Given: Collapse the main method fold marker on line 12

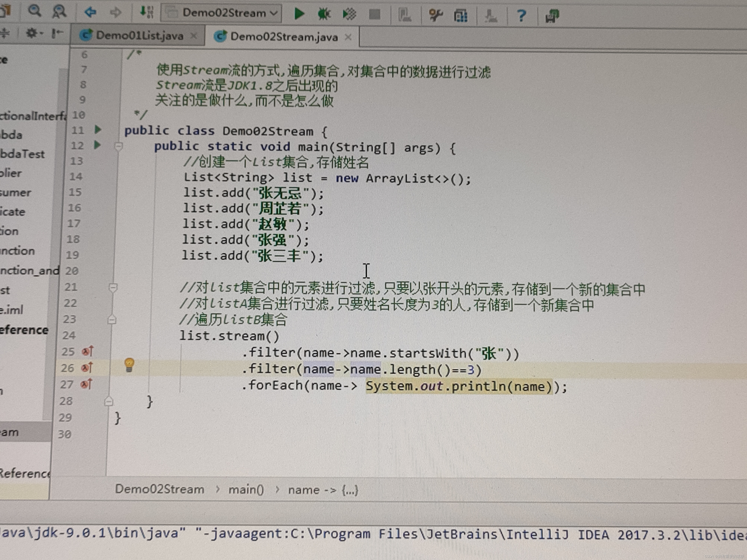Looking at the screenshot, I should pyautogui.click(x=118, y=147).
